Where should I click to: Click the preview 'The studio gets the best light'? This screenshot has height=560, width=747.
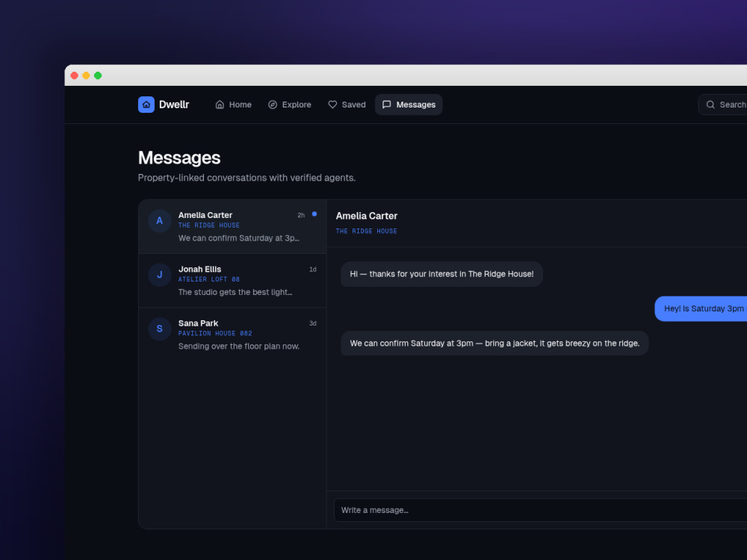pos(235,292)
